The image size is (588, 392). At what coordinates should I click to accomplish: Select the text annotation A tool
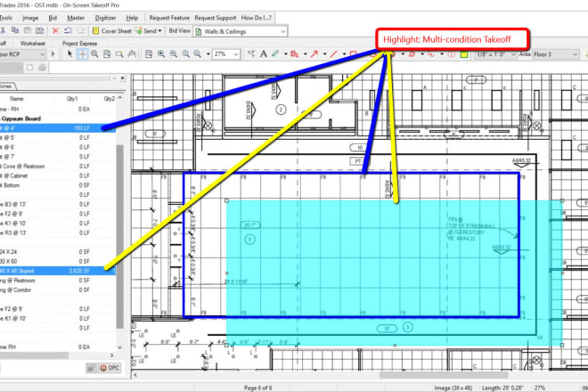click(264, 54)
